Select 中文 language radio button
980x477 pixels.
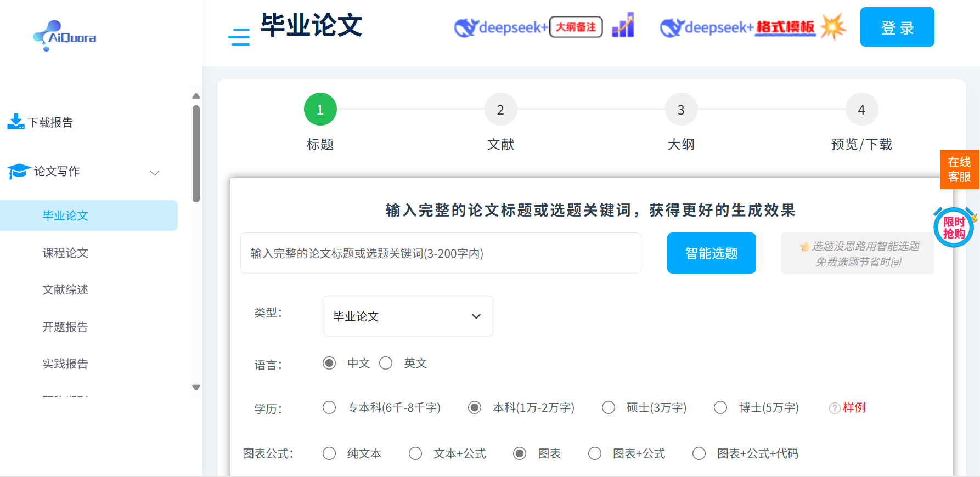329,363
